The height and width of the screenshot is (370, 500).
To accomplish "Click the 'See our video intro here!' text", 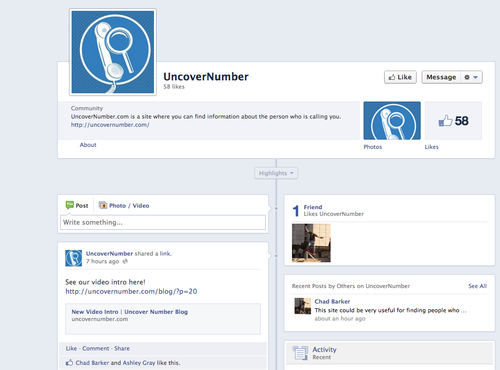I will tap(105, 282).
